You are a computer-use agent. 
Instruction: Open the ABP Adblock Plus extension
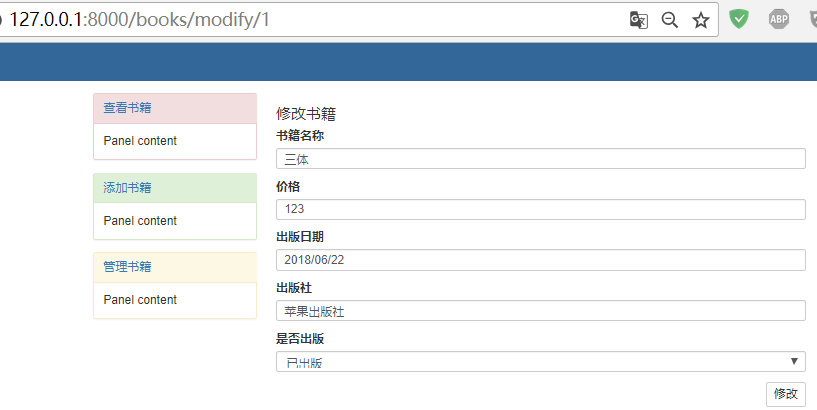[x=778, y=19]
